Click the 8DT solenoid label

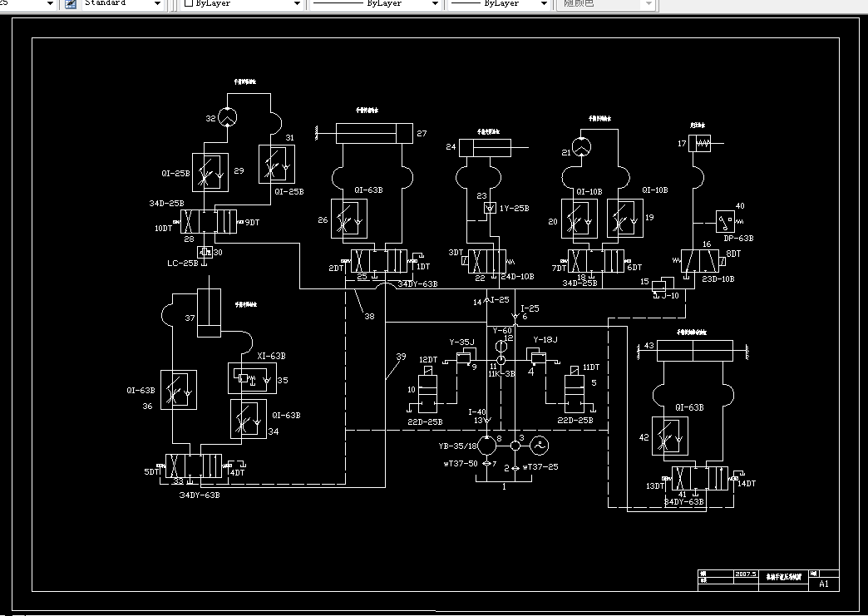733,254
